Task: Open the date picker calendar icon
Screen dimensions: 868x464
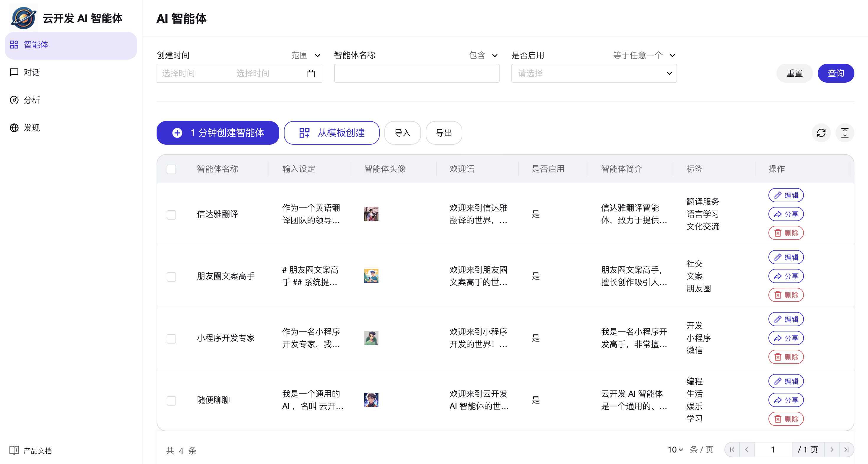Action: click(311, 73)
